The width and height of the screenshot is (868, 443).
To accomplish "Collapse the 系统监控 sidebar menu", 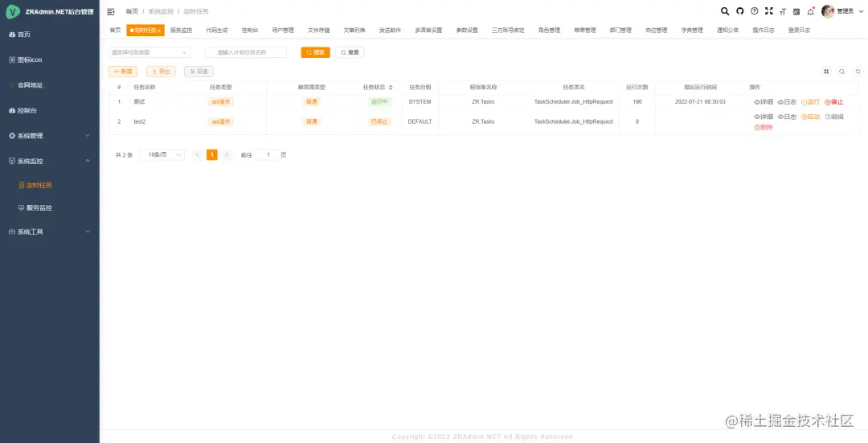I will pyautogui.click(x=50, y=161).
